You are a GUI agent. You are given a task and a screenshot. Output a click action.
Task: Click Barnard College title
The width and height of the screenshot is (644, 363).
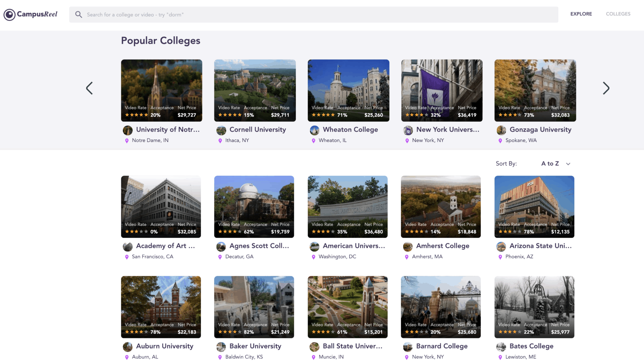442,346
